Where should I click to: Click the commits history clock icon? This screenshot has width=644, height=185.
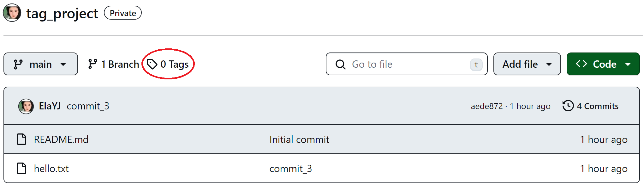[568, 106]
